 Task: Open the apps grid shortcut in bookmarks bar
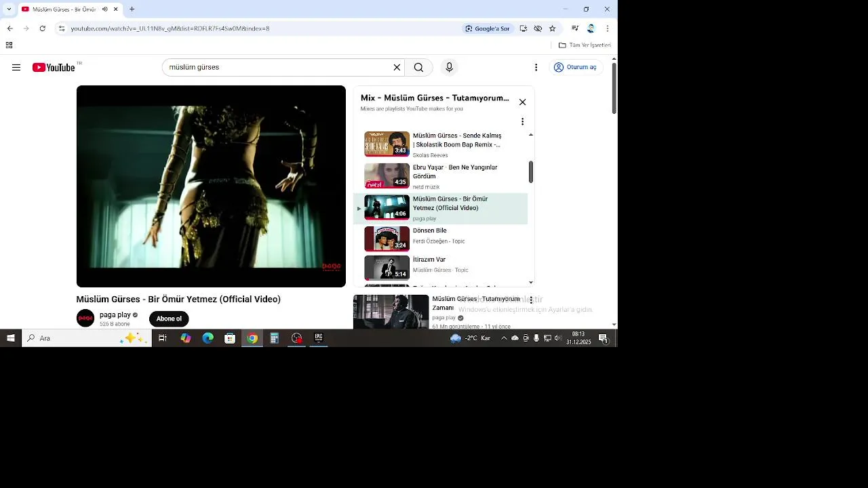click(x=9, y=45)
